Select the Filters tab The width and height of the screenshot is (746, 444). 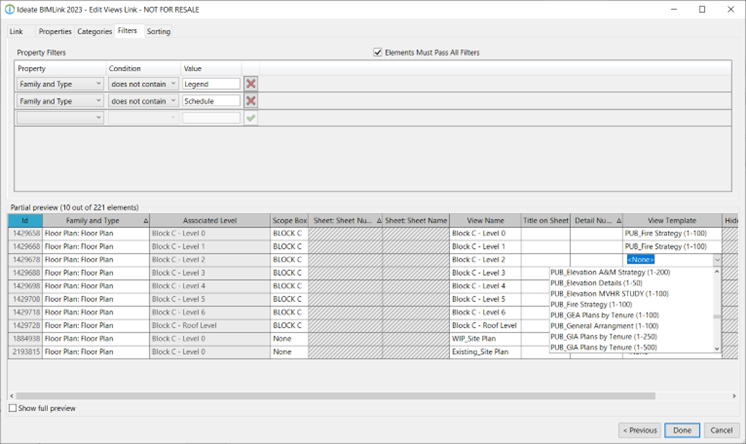pos(127,30)
